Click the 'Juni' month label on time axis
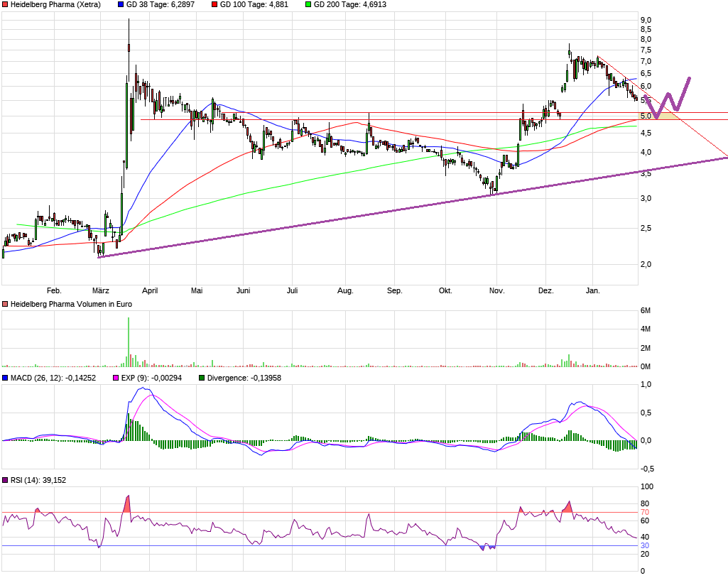This screenshot has height=578, width=728. click(244, 290)
